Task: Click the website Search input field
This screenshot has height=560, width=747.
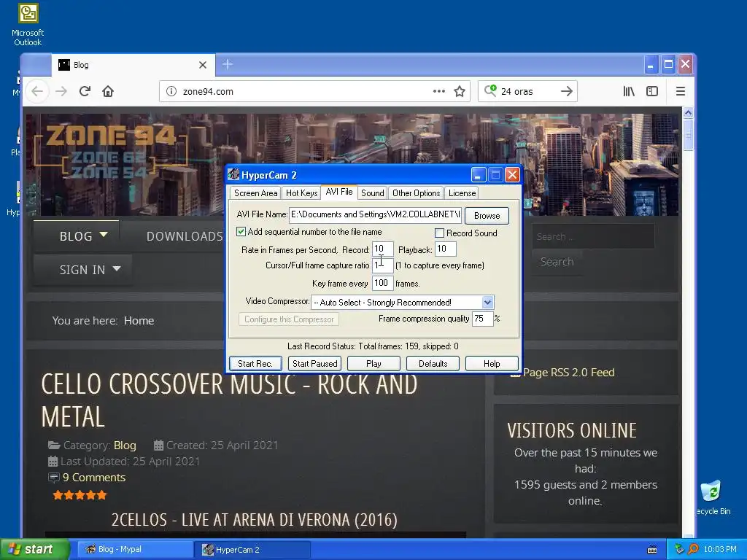Action: (x=593, y=237)
